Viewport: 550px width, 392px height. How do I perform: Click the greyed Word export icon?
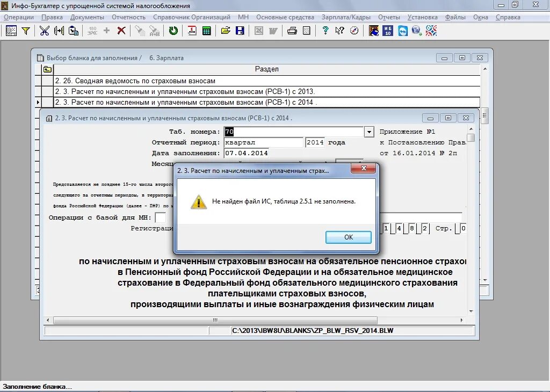pyautogui.click(x=273, y=31)
